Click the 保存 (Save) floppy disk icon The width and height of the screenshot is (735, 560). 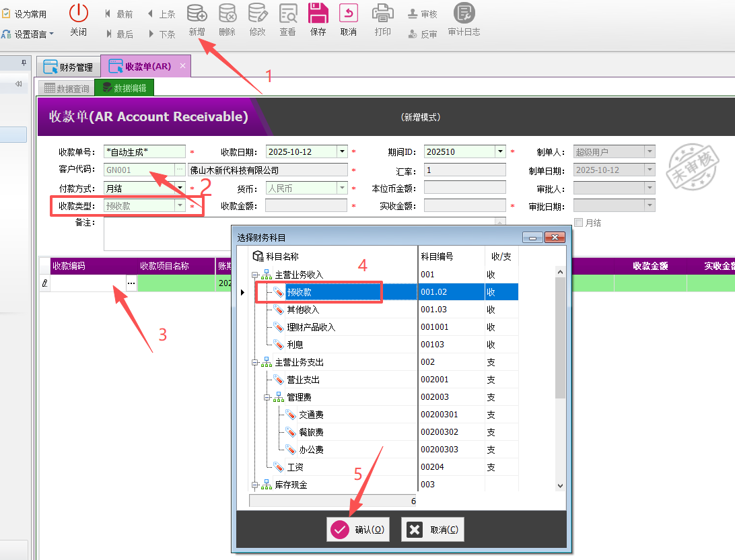click(x=318, y=13)
